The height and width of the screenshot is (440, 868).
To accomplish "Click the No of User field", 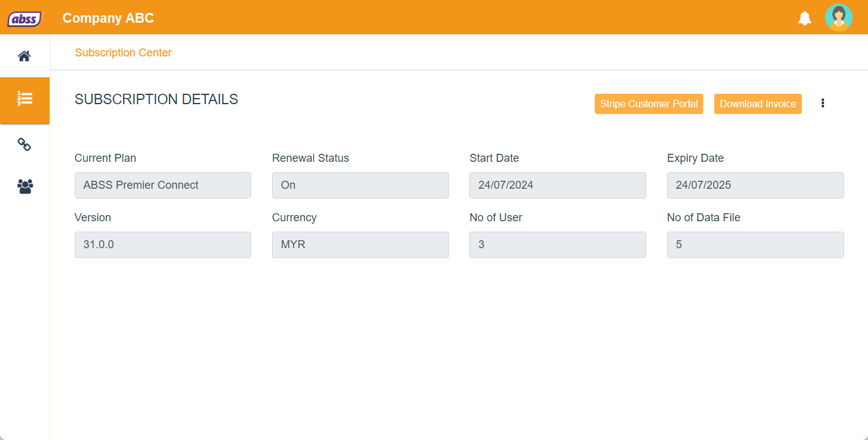I will pos(557,245).
